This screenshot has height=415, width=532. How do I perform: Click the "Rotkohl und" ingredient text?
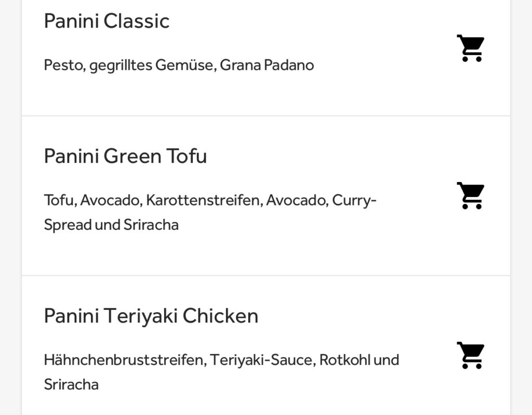359,360
